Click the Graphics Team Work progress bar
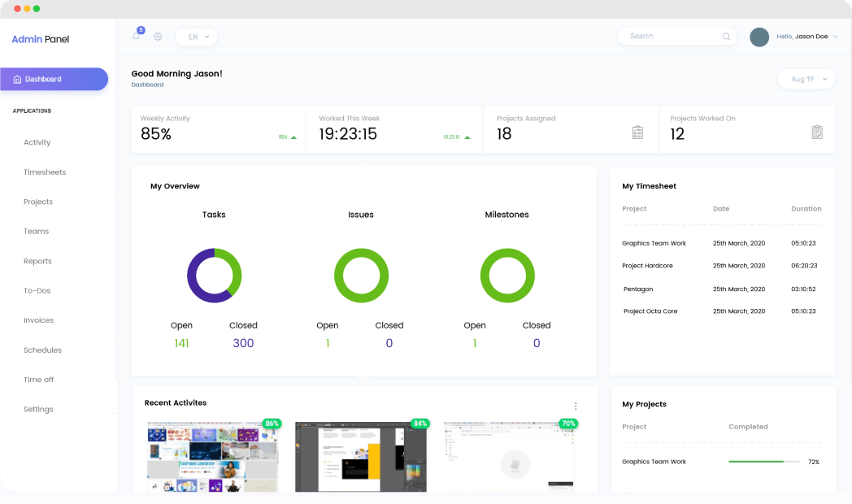This screenshot has height=504, width=852. click(763, 461)
